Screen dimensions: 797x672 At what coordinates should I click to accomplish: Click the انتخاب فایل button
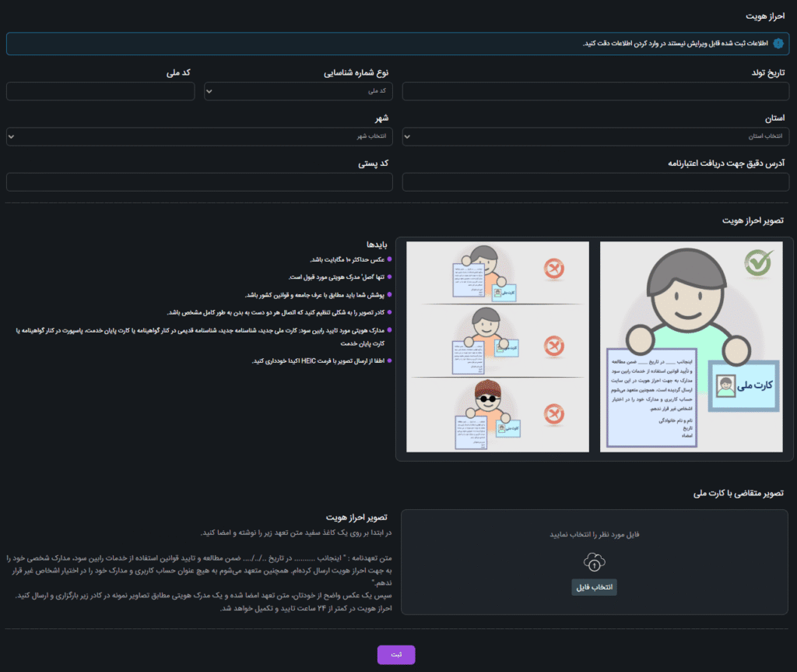click(x=594, y=587)
